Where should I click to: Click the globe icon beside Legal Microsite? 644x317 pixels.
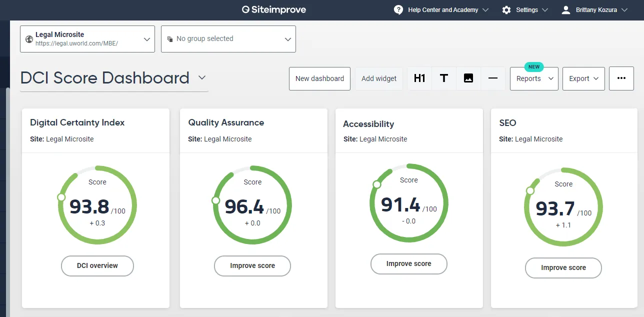(29, 39)
